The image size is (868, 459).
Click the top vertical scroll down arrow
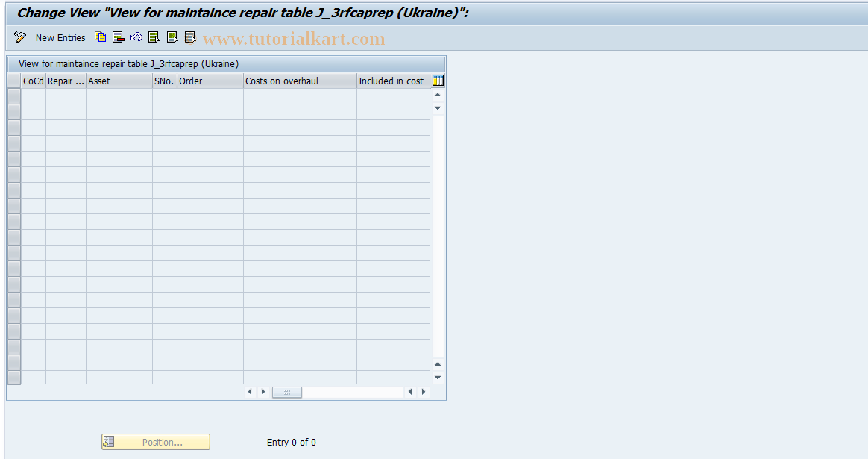pyautogui.click(x=438, y=108)
